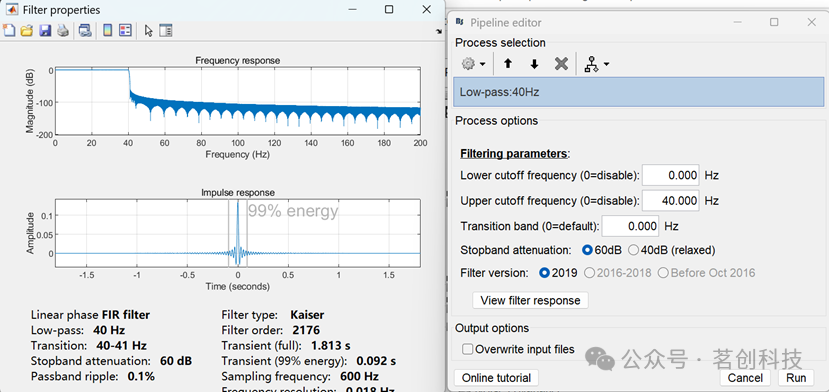Select 60dB stopband attenuation
Screen dimensions: 829x392
(602, 250)
